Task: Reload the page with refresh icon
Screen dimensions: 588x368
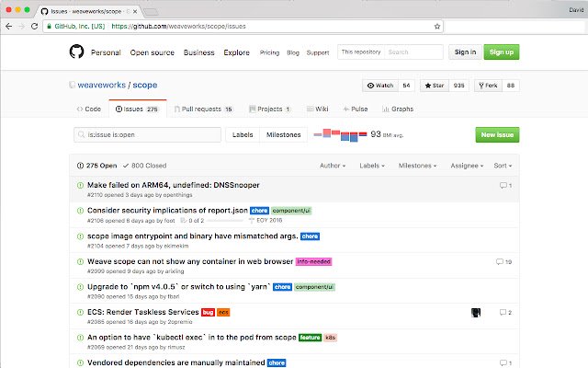Action: tap(35, 27)
